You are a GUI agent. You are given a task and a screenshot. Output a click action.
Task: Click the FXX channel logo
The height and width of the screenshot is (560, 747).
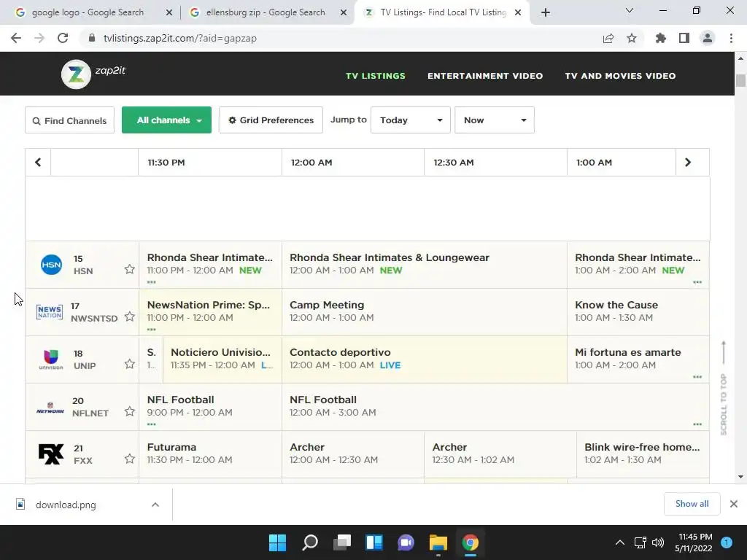pos(50,454)
